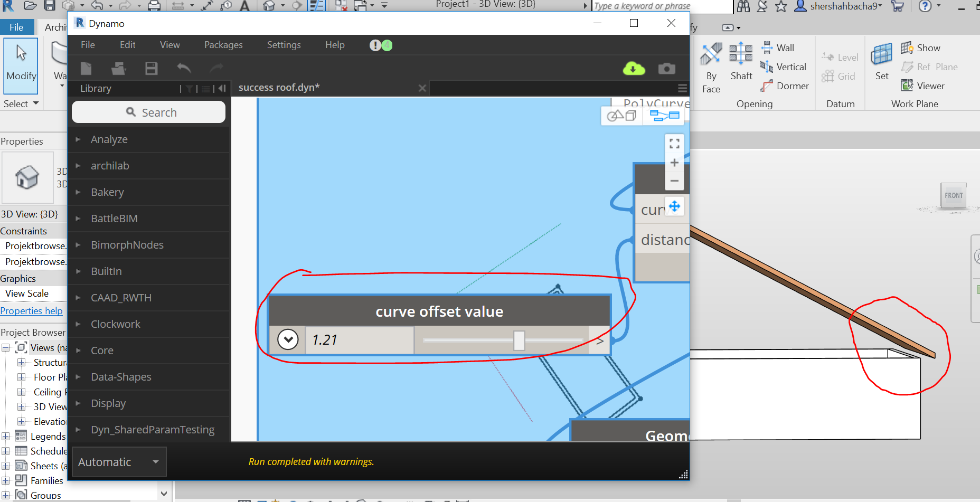The image size is (980, 502).
Task: Open the Revit File tab
Action: pyautogui.click(x=17, y=27)
